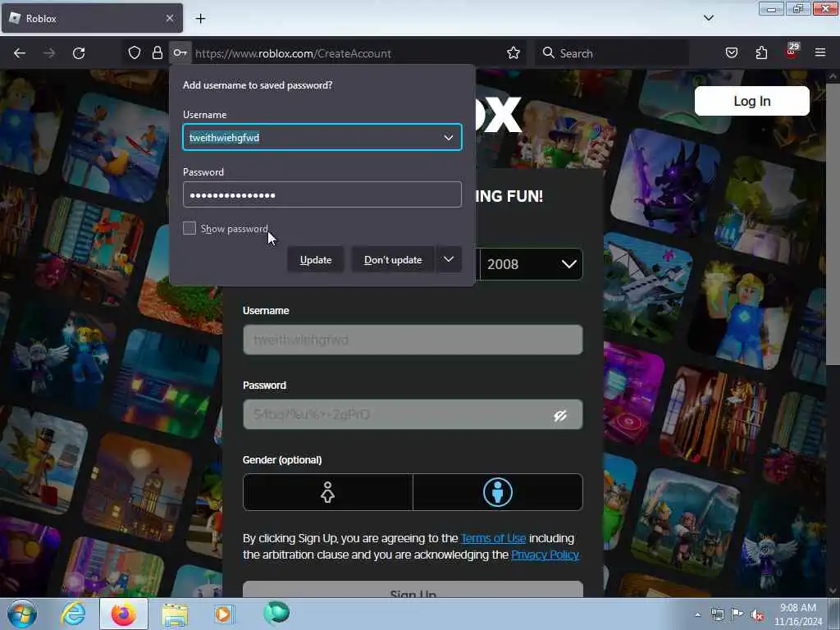Open the Pocket save icon
The image size is (840, 630).
coord(732,52)
